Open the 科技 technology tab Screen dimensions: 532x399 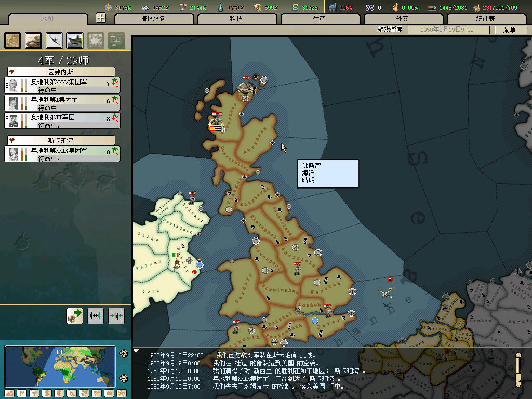(x=236, y=19)
